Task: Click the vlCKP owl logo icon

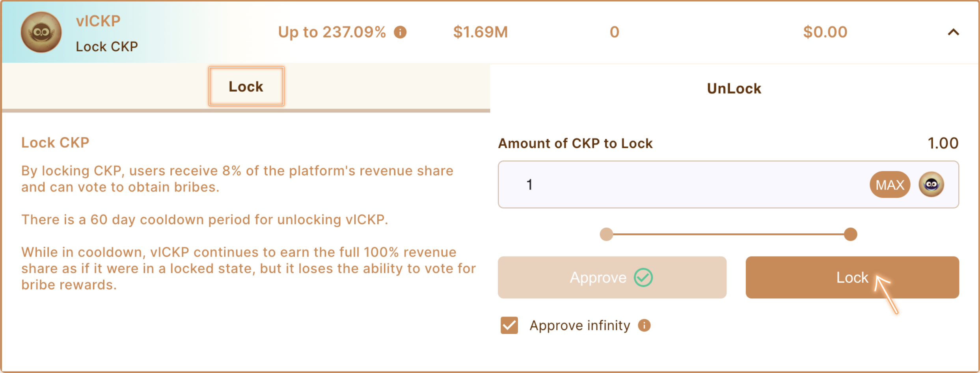Action: 41,32
